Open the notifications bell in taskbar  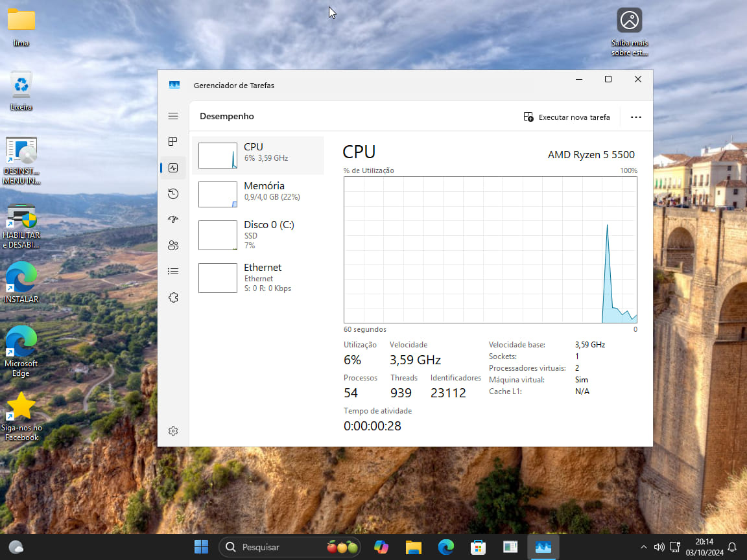[732, 547]
